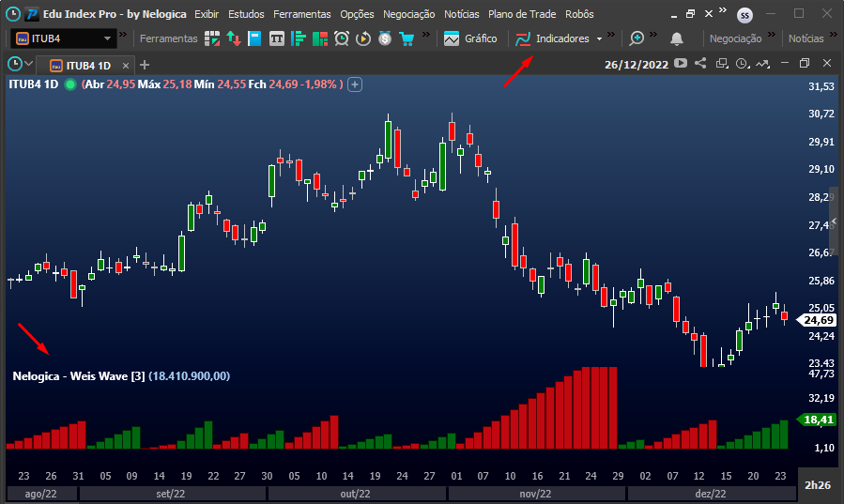Viewport: 844px width, 504px height.
Task: Click the chart type line icon in header
Action: tap(762, 64)
